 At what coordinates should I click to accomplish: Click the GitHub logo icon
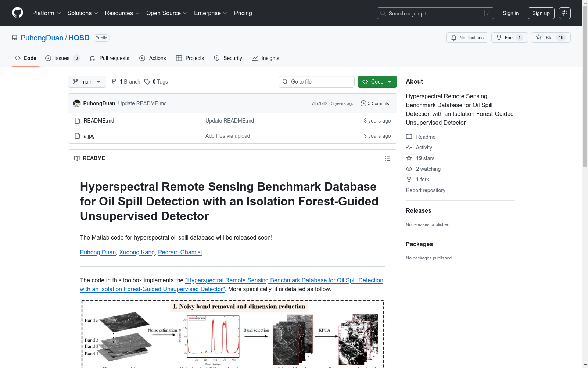tap(18, 13)
